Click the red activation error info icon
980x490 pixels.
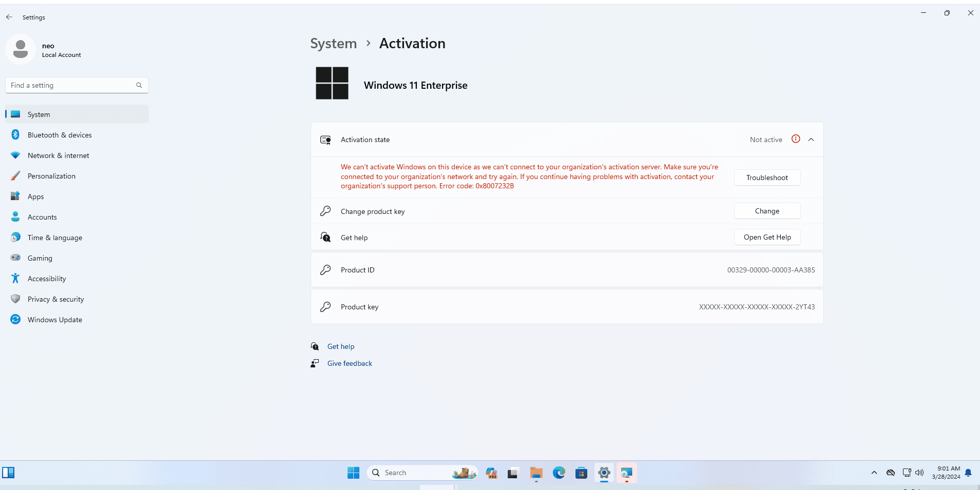(796, 139)
